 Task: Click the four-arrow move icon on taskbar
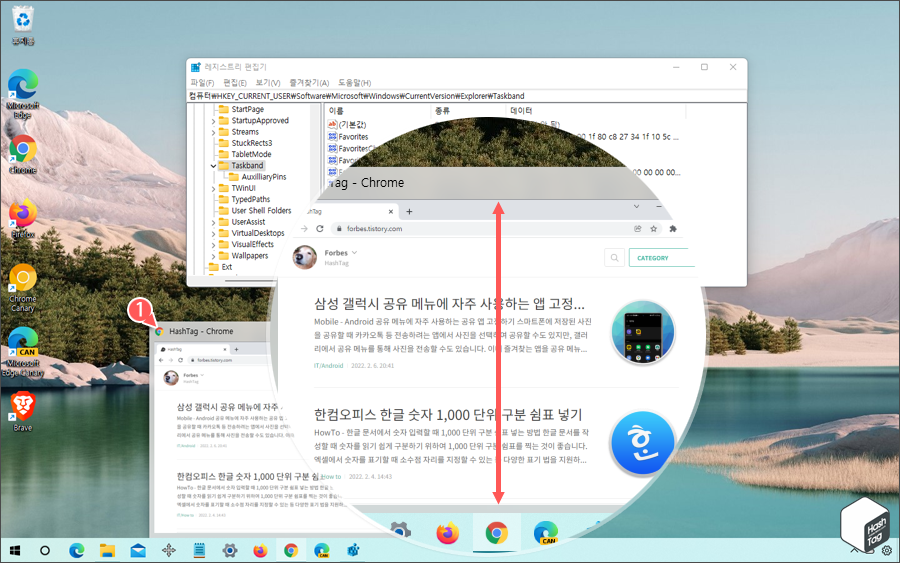169,551
